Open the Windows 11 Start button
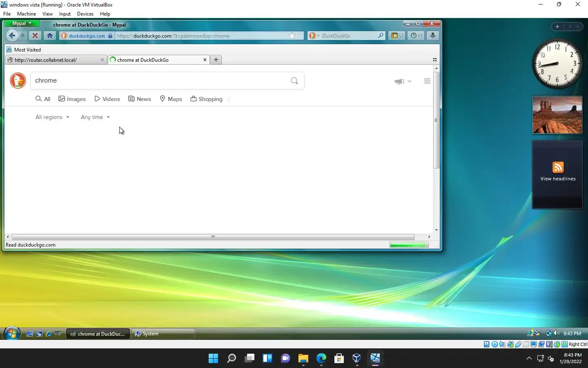Screen dimensions: 588x368 (x=213, y=359)
